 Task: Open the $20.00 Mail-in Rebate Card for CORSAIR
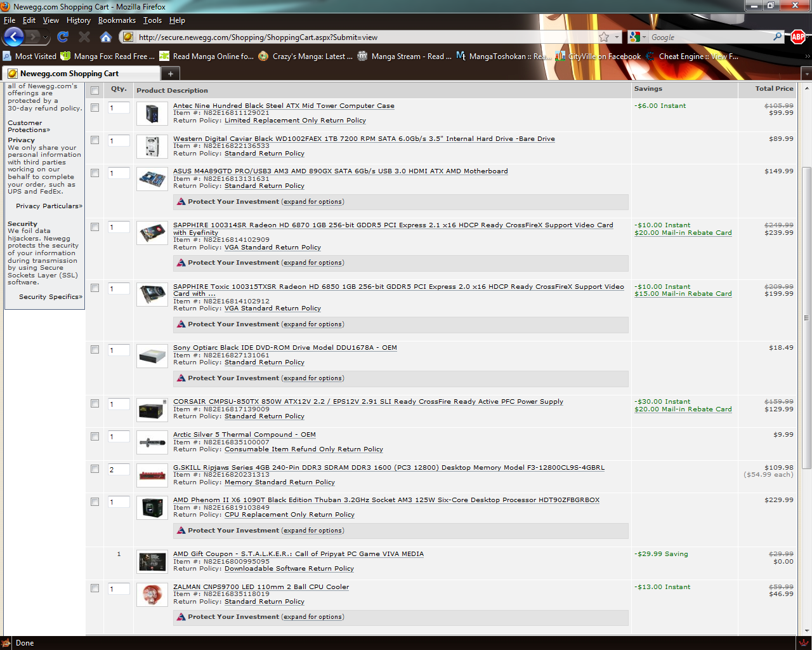pos(683,409)
